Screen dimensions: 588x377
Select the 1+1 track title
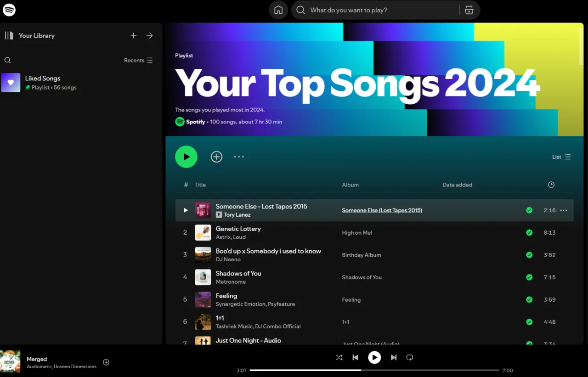220,318
